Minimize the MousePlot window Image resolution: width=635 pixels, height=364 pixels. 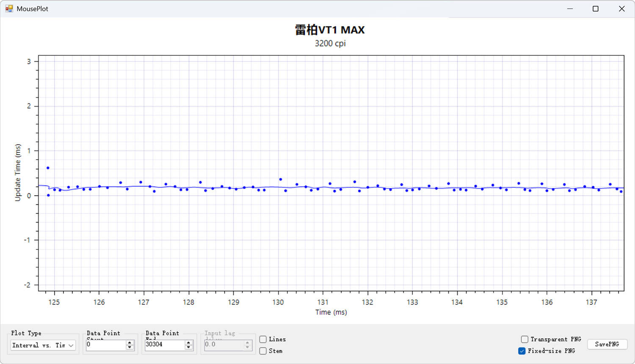click(x=570, y=8)
